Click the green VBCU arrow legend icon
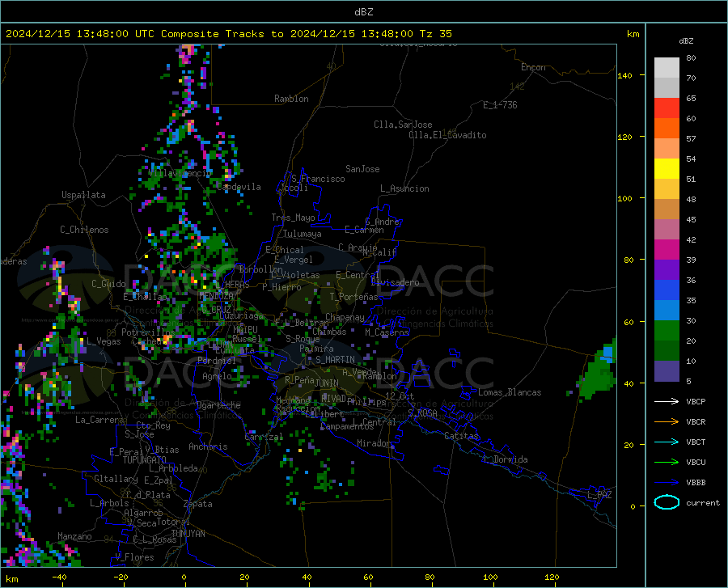 coord(667,463)
